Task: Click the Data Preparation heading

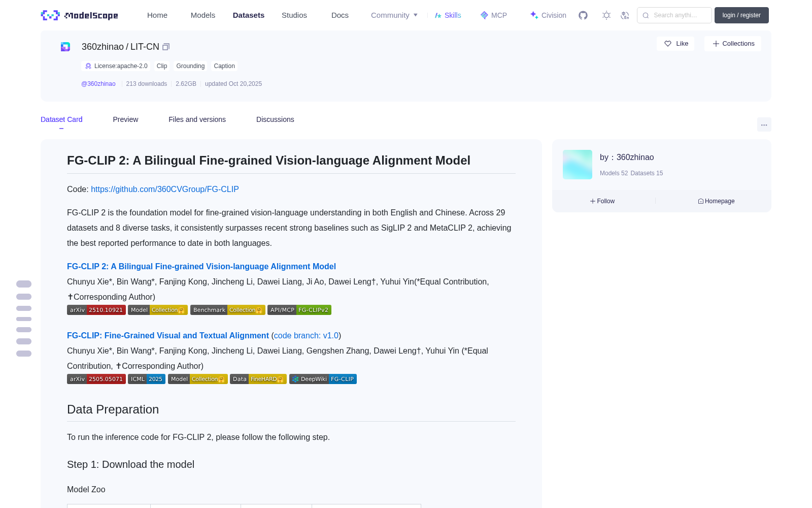Action: [x=113, y=409]
